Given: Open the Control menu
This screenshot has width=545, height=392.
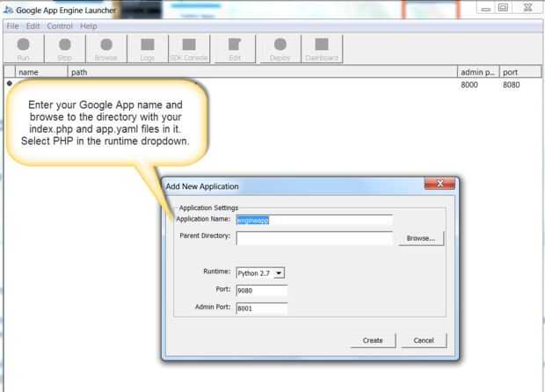Looking at the screenshot, I should tap(60, 26).
